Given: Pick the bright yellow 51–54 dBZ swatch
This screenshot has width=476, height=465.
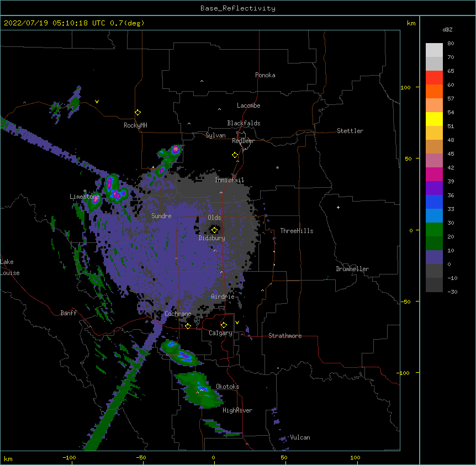Looking at the screenshot, I should [434, 119].
